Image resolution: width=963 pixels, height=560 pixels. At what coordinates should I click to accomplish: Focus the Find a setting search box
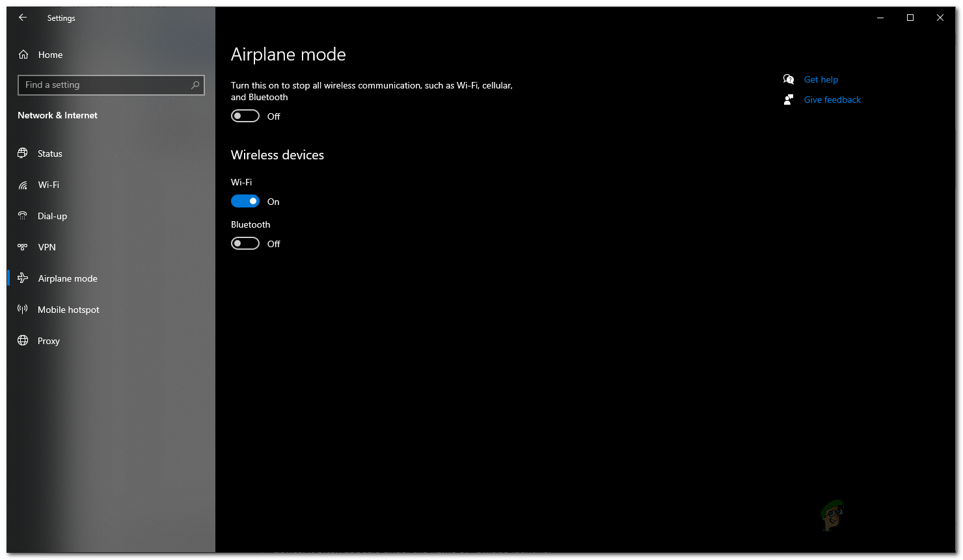coord(111,85)
